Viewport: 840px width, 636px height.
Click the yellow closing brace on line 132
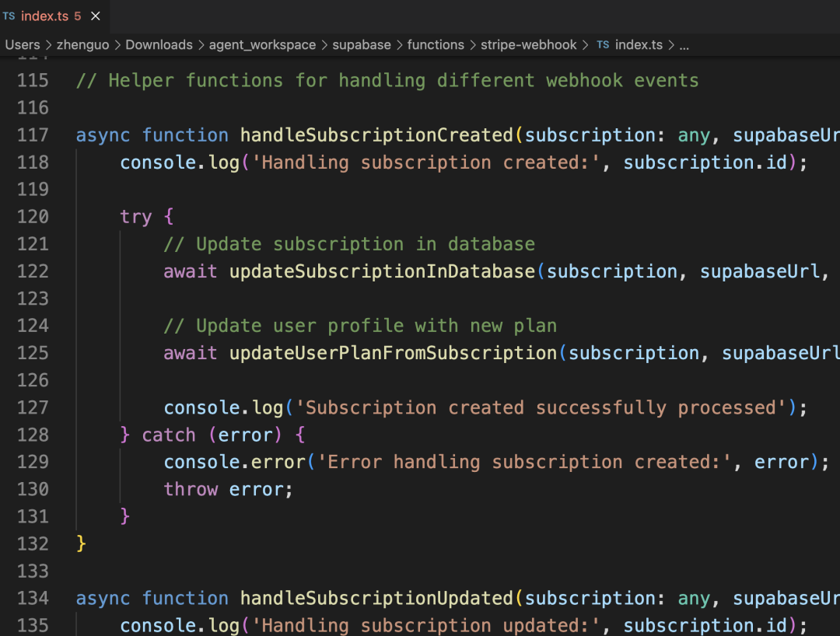coord(82,544)
